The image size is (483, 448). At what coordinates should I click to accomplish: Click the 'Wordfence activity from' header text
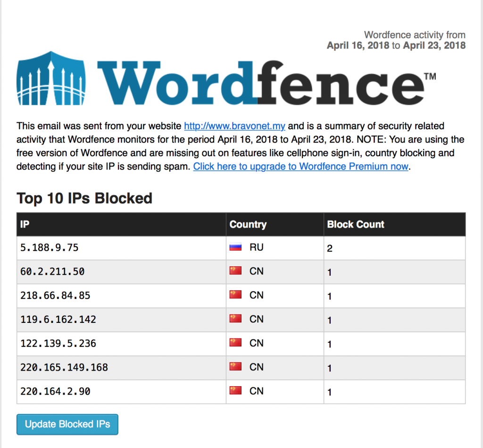pos(415,35)
